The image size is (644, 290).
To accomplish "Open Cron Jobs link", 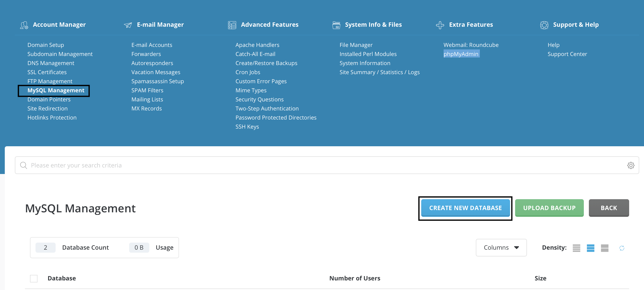I will [248, 72].
